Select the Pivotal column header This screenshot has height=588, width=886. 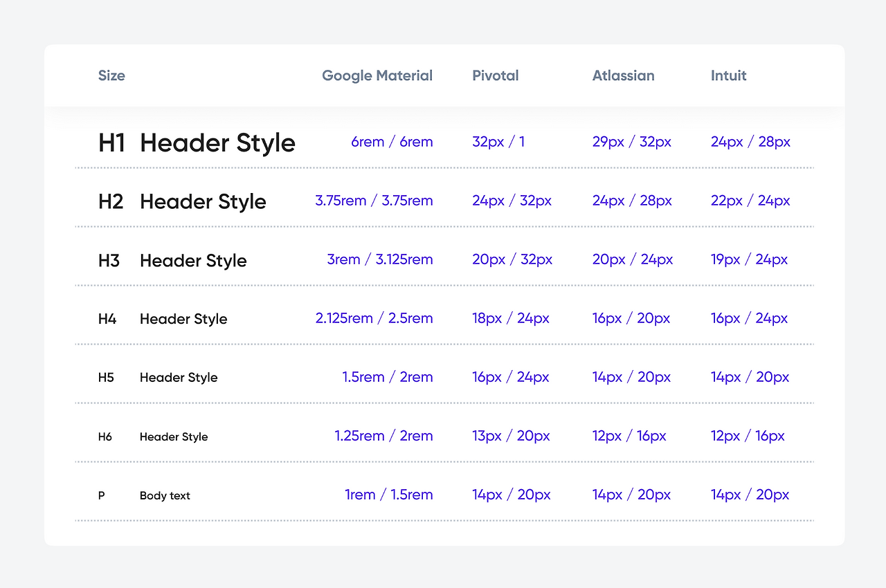496,75
